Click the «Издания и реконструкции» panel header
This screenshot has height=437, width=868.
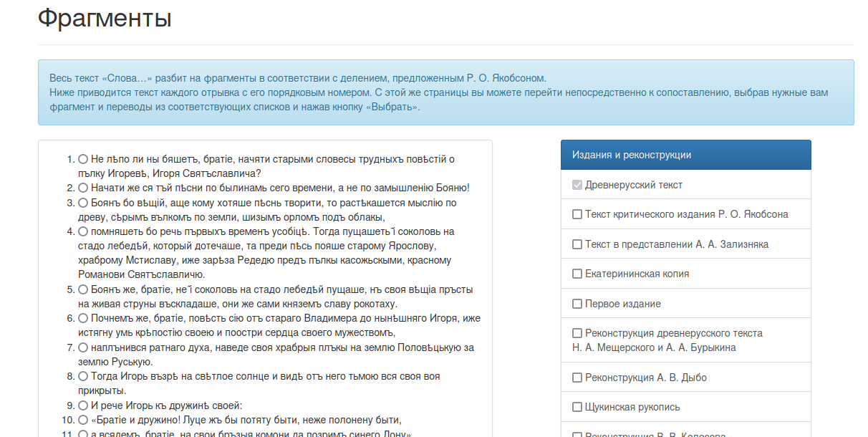tap(685, 155)
